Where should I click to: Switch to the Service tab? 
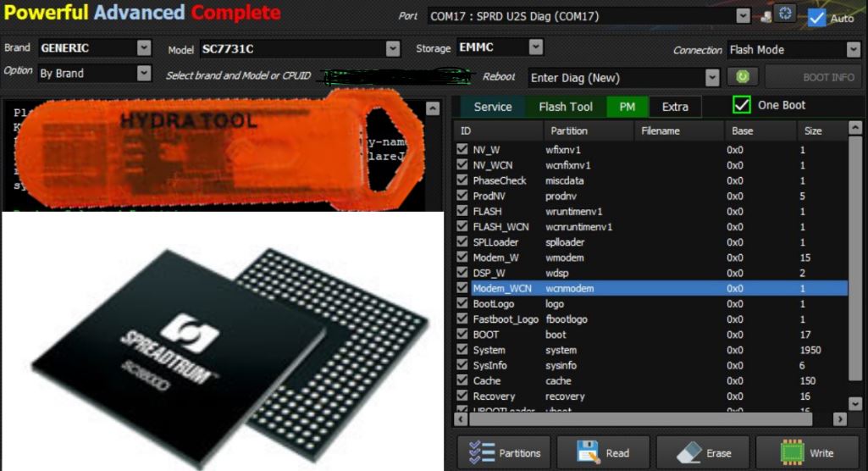pos(493,107)
